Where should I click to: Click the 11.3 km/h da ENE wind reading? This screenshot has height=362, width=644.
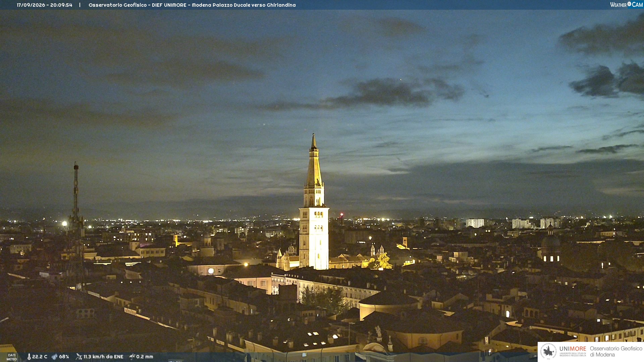point(103,357)
